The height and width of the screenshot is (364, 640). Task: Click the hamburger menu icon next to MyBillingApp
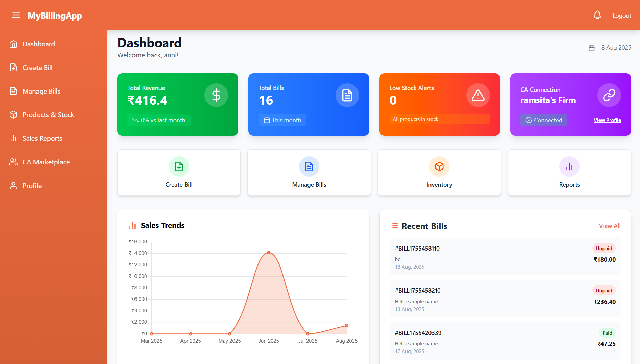(16, 15)
